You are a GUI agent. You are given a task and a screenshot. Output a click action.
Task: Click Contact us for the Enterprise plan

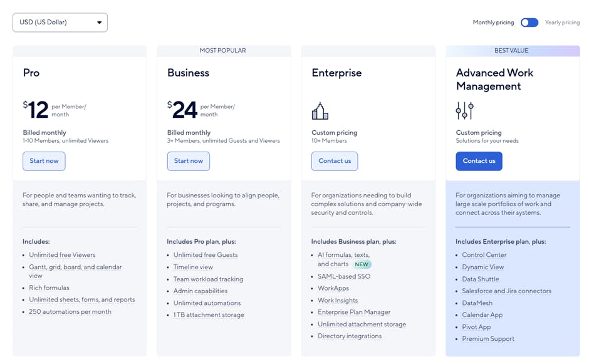click(334, 161)
